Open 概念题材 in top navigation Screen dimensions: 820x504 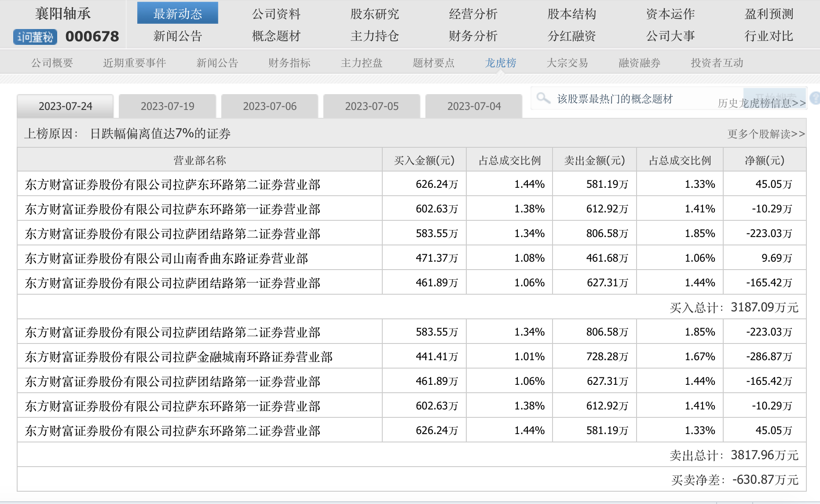[x=276, y=36]
